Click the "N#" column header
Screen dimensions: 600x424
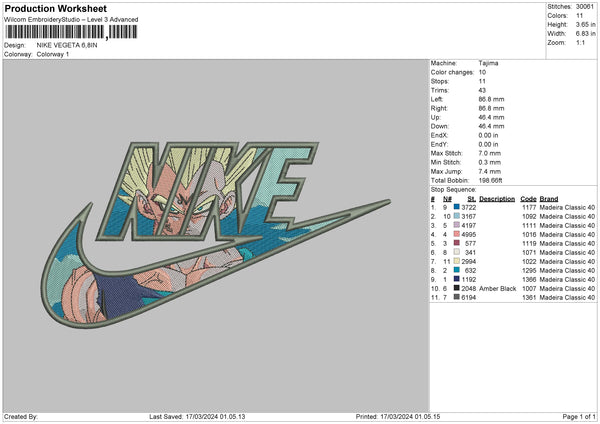(x=447, y=199)
